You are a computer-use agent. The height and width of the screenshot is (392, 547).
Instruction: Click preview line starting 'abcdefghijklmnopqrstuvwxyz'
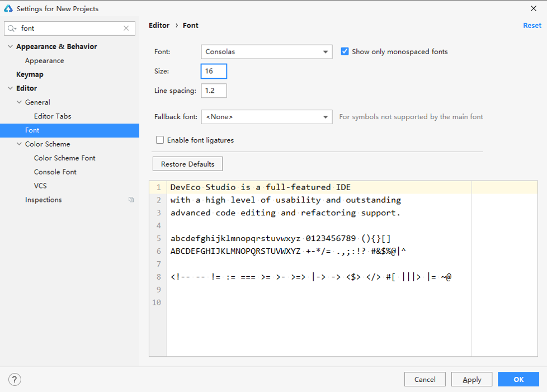pos(280,239)
